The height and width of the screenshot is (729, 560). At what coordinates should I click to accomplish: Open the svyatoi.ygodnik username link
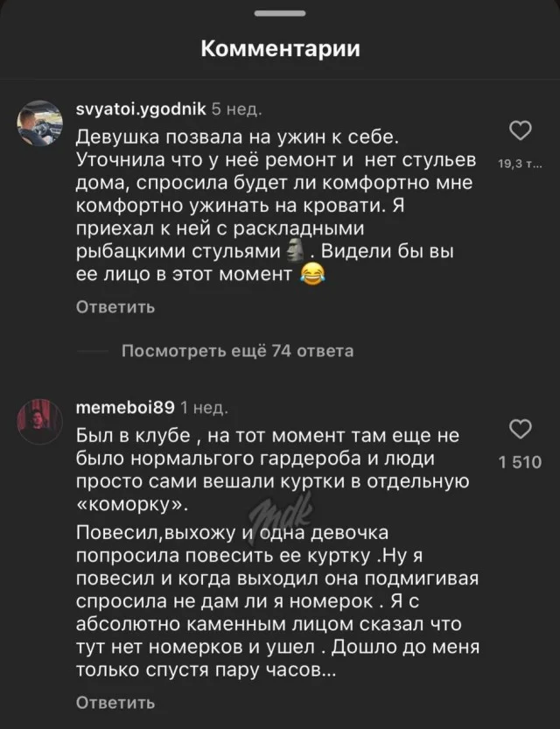142,109
